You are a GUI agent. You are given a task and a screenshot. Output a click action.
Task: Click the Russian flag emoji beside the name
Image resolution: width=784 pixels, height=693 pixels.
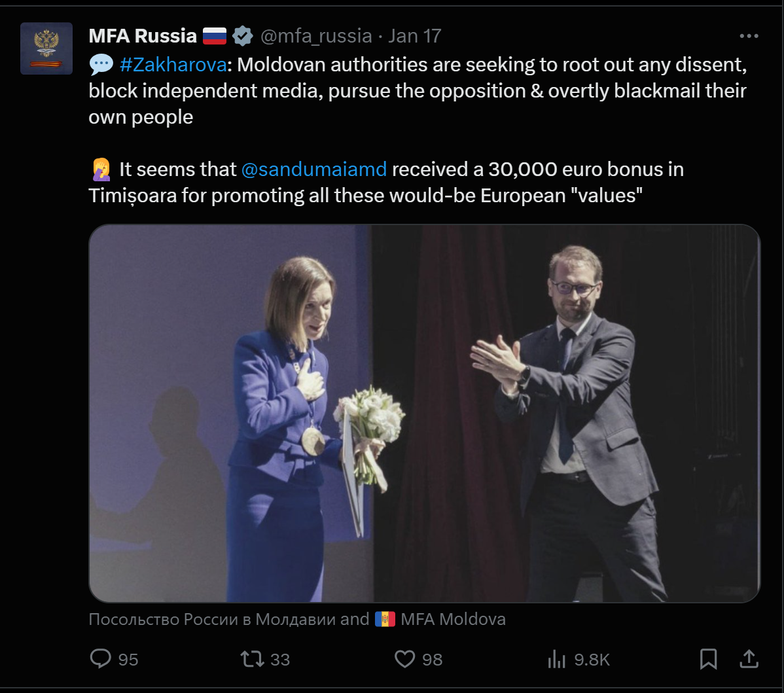click(215, 36)
